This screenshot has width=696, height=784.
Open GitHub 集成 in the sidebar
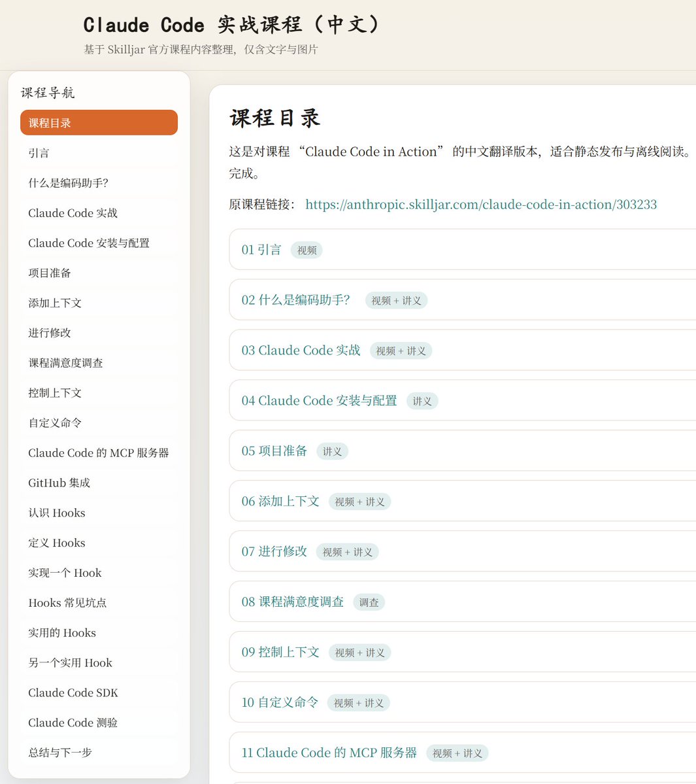[x=99, y=483]
